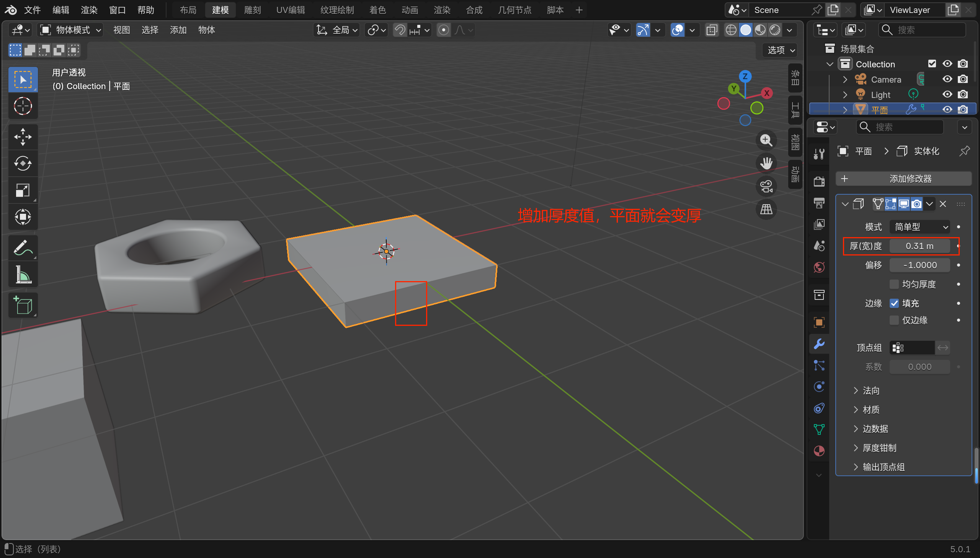Open the 模式 简单型 dropdown
This screenshot has height=558, width=980.
click(920, 227)
